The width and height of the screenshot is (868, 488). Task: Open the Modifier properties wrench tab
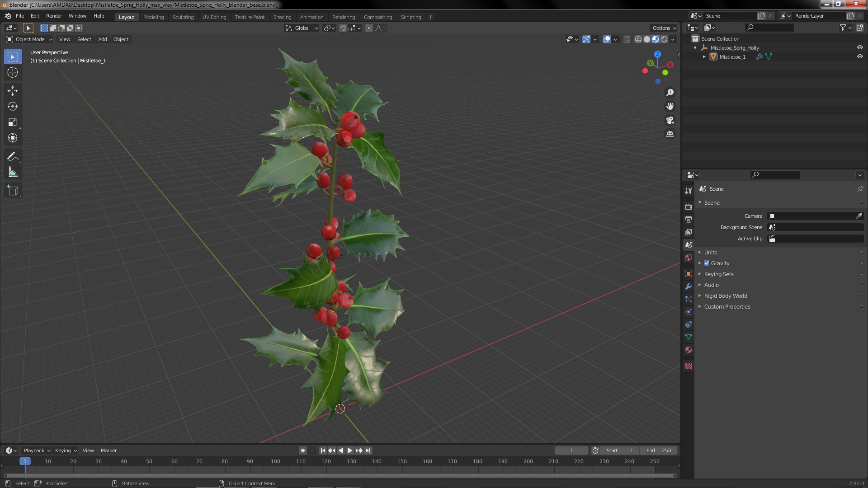pyautogui.click(x=689, y=286)
